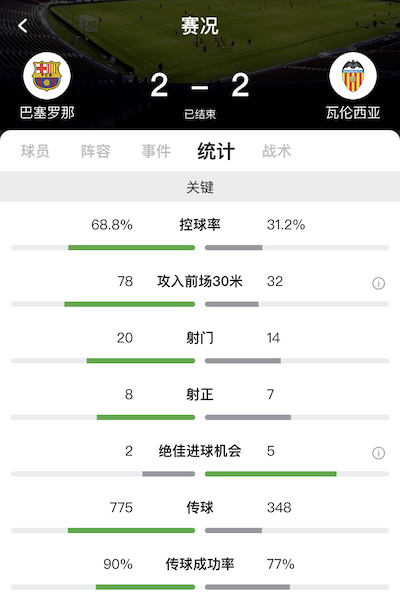
Task: Open info icon for 绝佳进球机会 stat
Action: point(378,453)
